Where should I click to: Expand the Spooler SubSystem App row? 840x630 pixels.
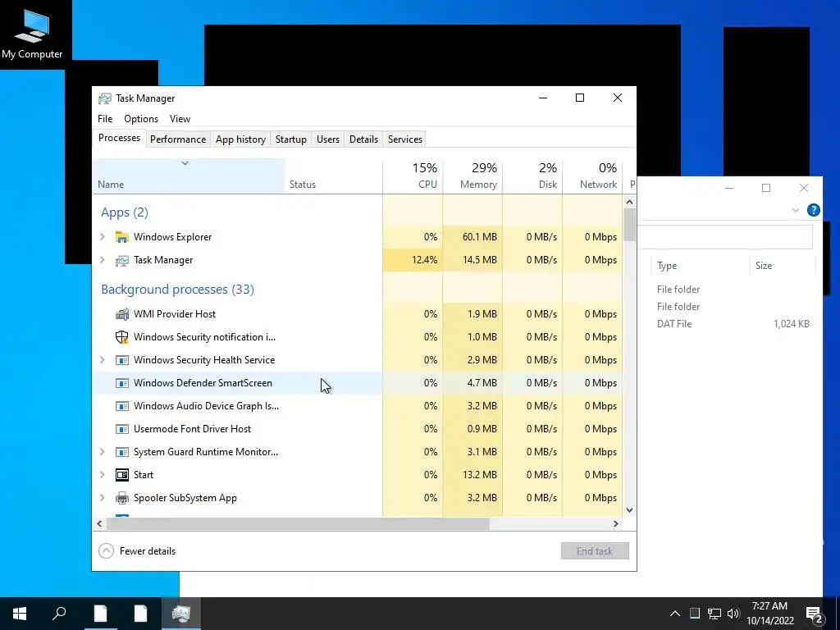pyautogui.click(x=103, y=498)
